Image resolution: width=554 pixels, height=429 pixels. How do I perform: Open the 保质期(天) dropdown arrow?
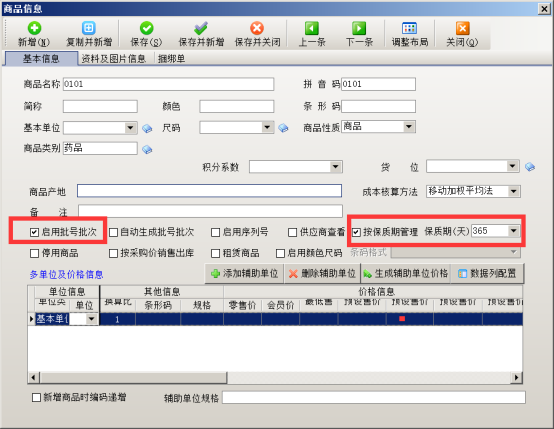point(514,231)
